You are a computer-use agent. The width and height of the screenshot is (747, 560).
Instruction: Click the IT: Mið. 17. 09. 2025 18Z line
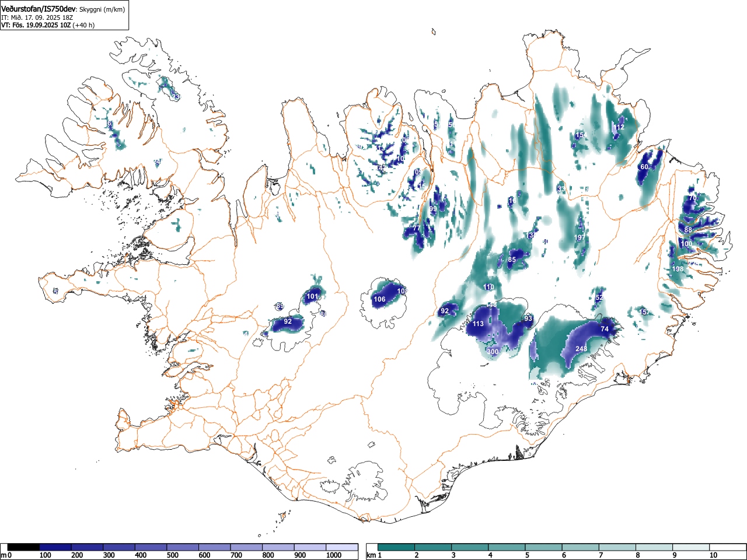[x=37, y=17]
